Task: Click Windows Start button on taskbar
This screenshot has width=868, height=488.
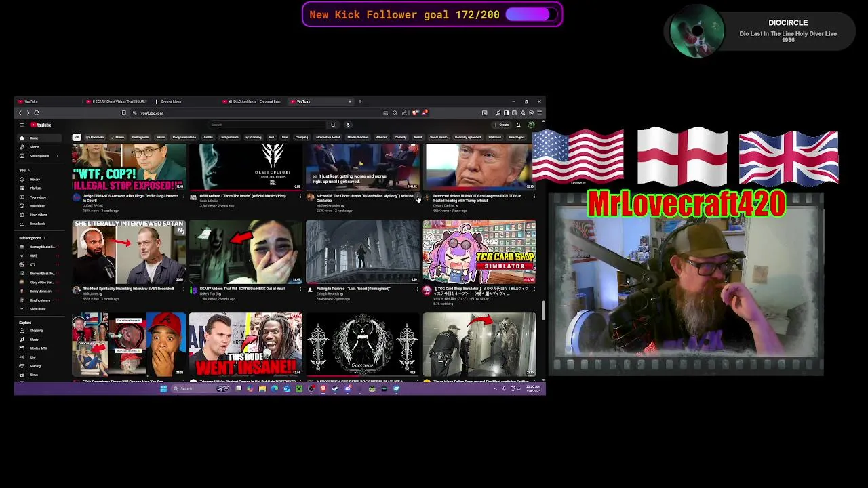Action: pyautogui.click(x=163, y=388)
